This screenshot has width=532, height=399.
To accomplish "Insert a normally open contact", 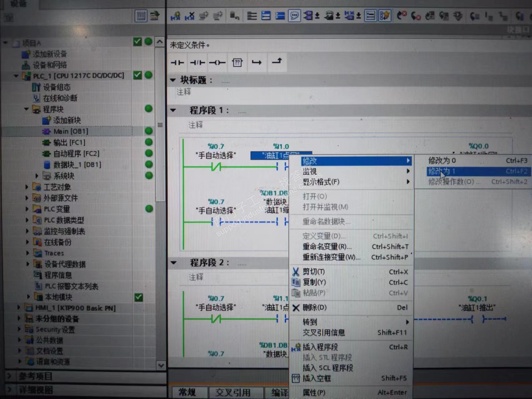I will (177, 63).
